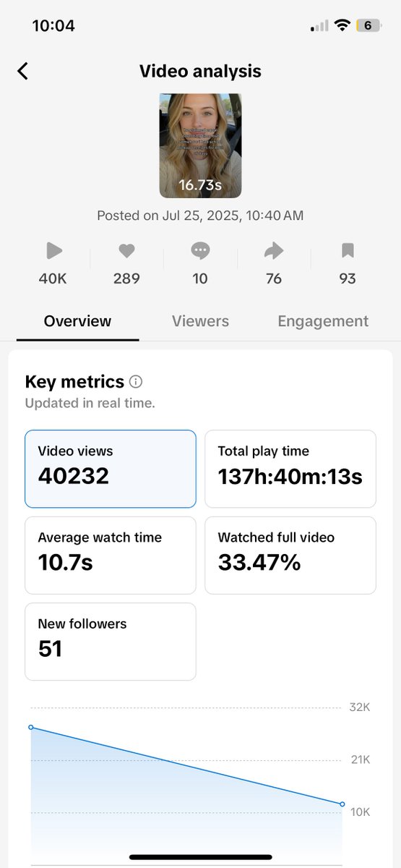Tap the heart likes icon
Image resolution: width=401 pixels, height=868 pixels.
(126, 251)
